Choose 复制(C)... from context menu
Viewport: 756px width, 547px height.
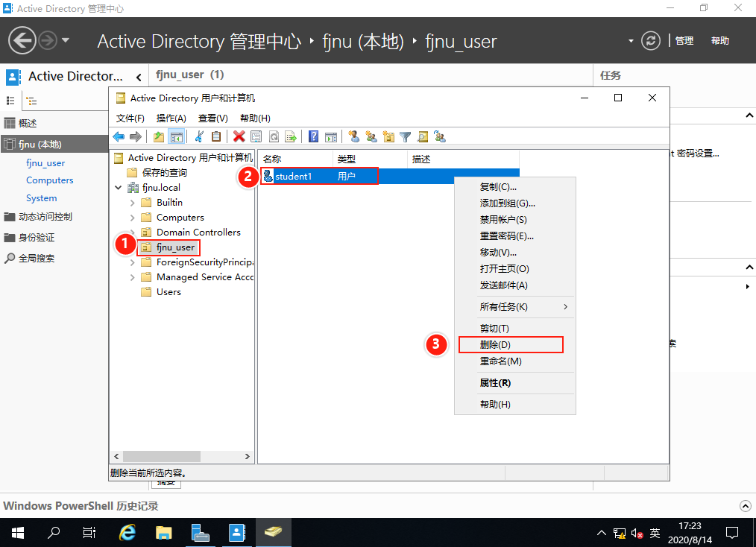tap(515, 187)
